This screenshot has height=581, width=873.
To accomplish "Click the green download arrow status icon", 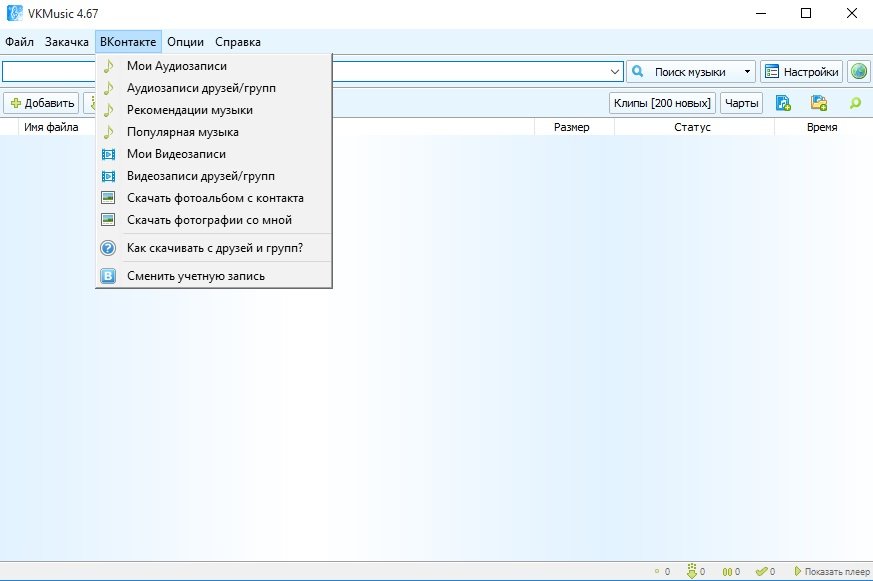I will [x=691, y=571].
